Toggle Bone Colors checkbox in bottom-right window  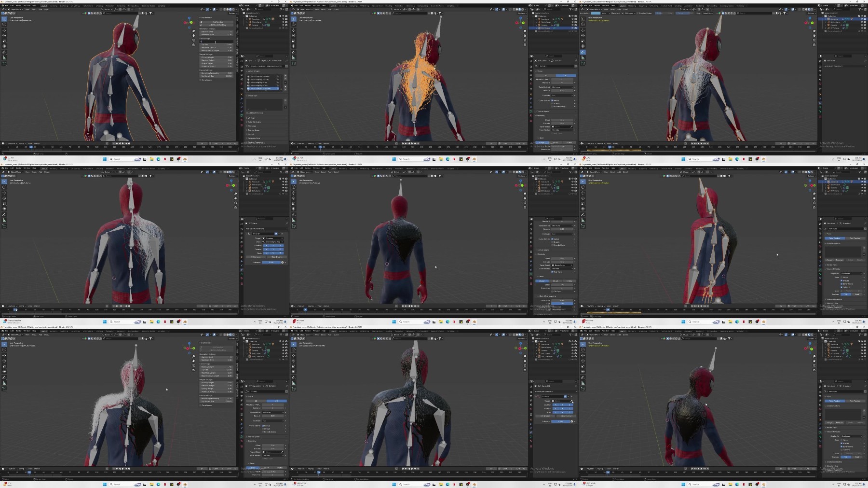click(x=842, y=446)
